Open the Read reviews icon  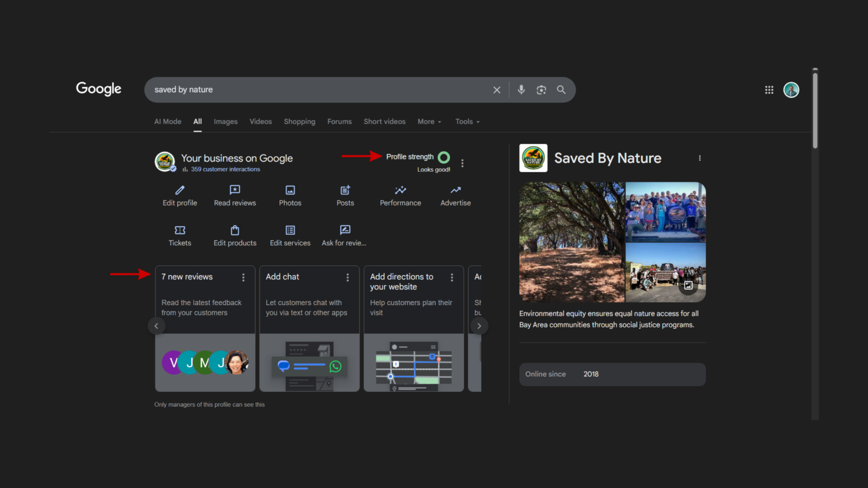click(x=234, y=191)
